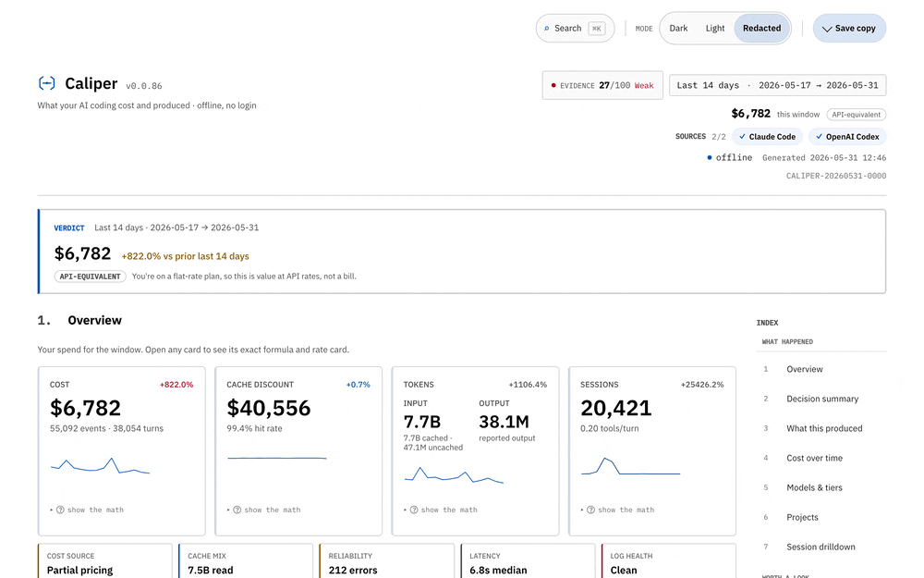Screen dimensions: 924x578
Task: Open the Last 14 days date range selector
Action: 777,85
